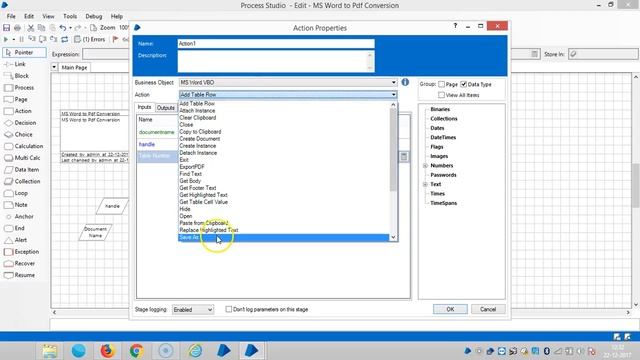Viewport: 640px width, 360px height.
Task: Select the Data Item stage tool
Action: [x=22, y=169]
